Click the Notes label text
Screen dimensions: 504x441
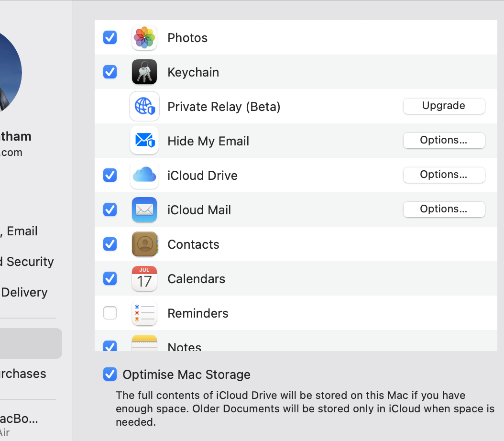coord(185,346)
